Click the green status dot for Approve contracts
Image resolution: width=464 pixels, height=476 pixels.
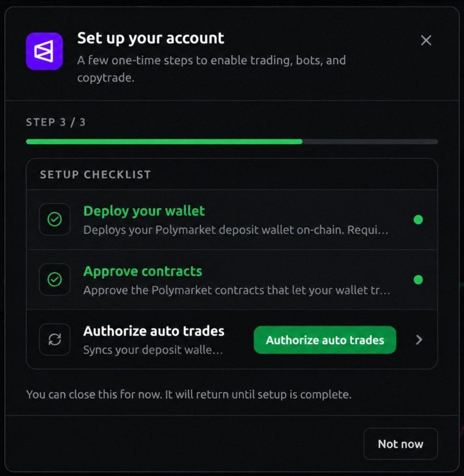[418, 279]
